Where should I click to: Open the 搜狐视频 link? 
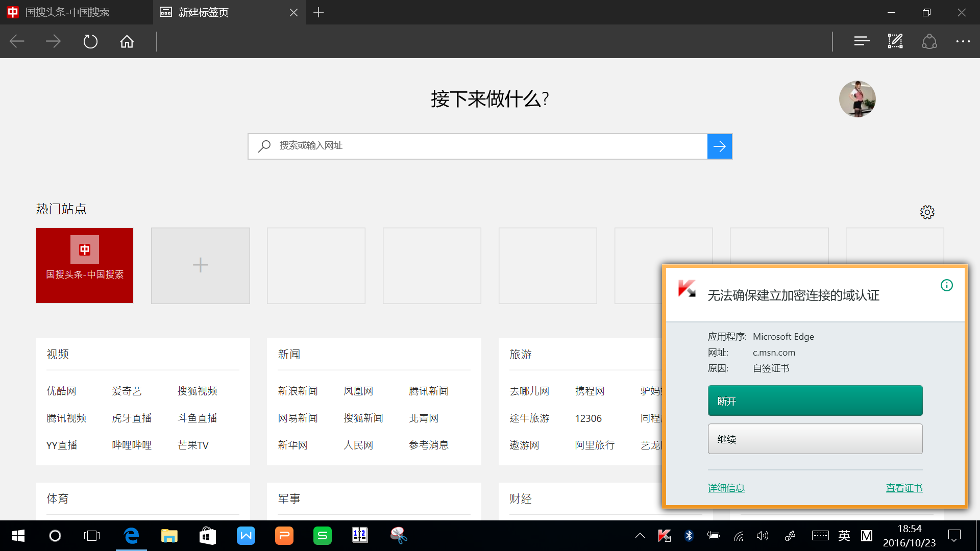(x=197, y=391)
